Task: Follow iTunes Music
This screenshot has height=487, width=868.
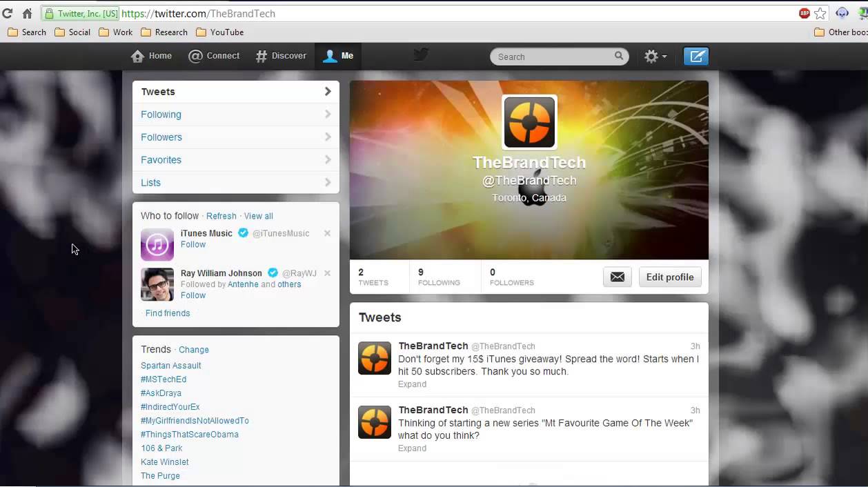Action: tap(193, 244)
